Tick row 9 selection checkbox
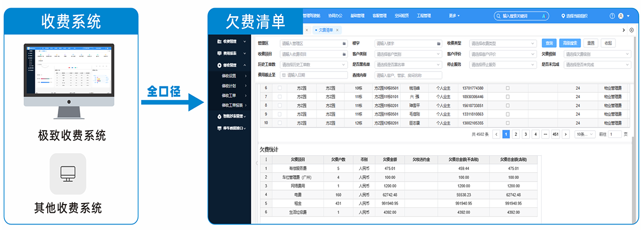This screenshot has height=231, width=644. point(279,114)
